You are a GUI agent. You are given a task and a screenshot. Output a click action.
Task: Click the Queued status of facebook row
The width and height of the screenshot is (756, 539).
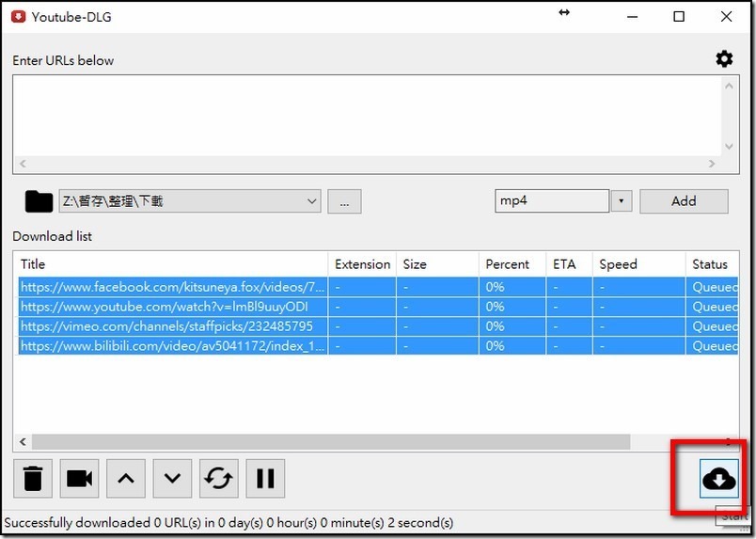tap(715, 287)
